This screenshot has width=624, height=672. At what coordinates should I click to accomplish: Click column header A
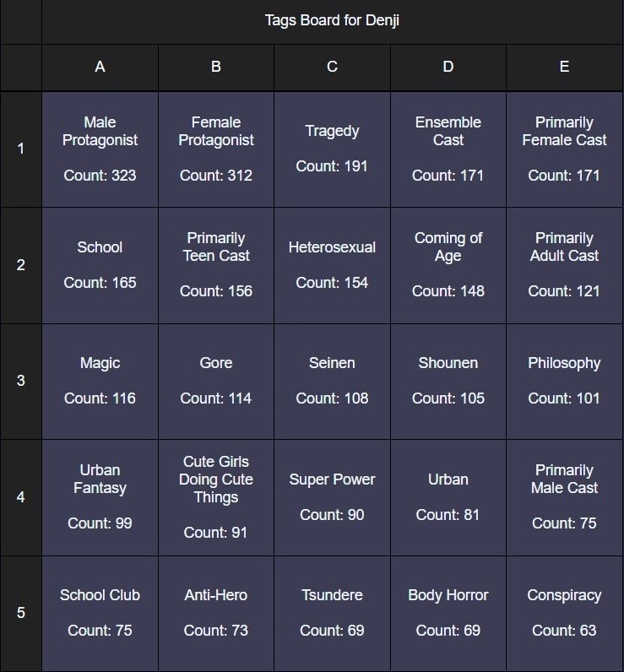tap(100, 67)
